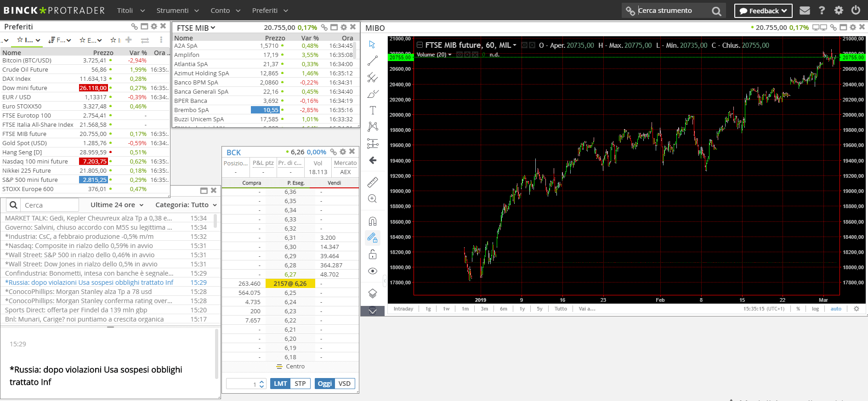Open the three-dot menu in Preferiti toolbar
868x401 pixels.
161,40
